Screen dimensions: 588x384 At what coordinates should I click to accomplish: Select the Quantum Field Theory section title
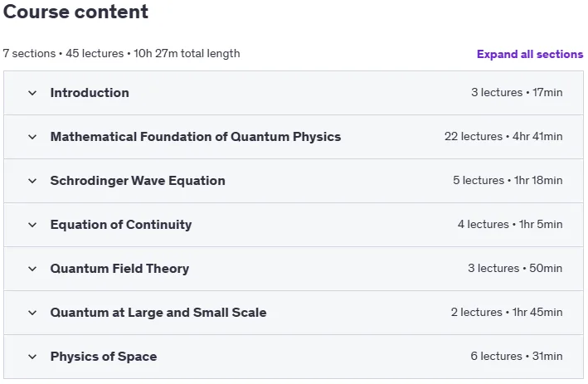[119, 268]
